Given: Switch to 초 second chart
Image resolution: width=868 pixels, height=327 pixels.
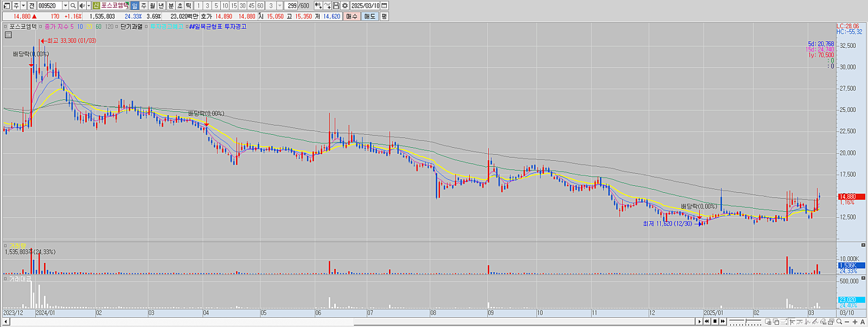Looking at the screenshot, I should 180,5.
